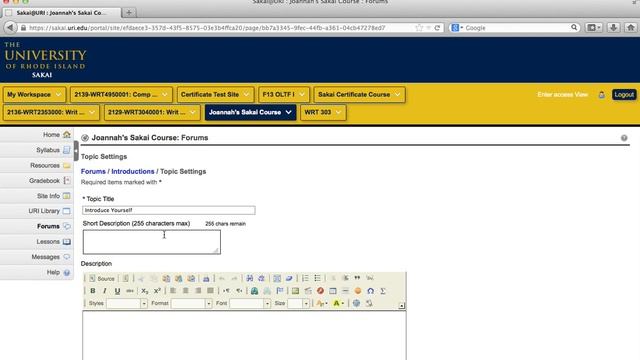Click the Select All icon
The height and width of the screenshot is (360, 640).
coord(277,278)
